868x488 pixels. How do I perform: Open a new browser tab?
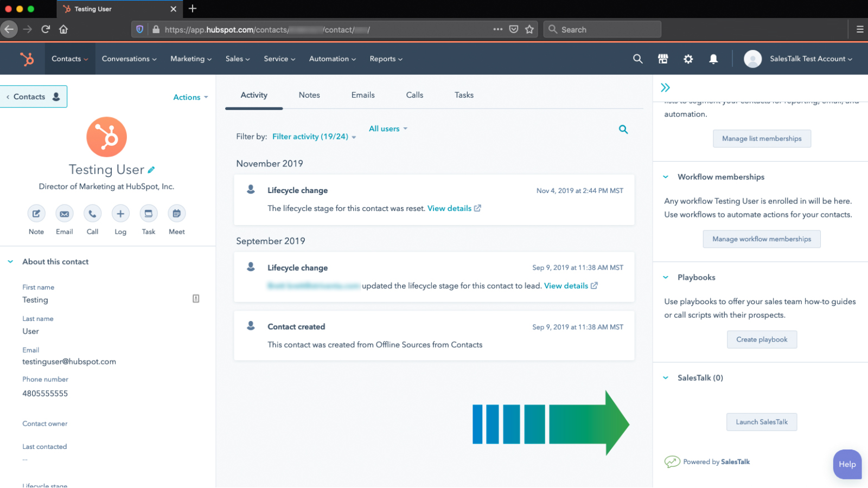193,9
